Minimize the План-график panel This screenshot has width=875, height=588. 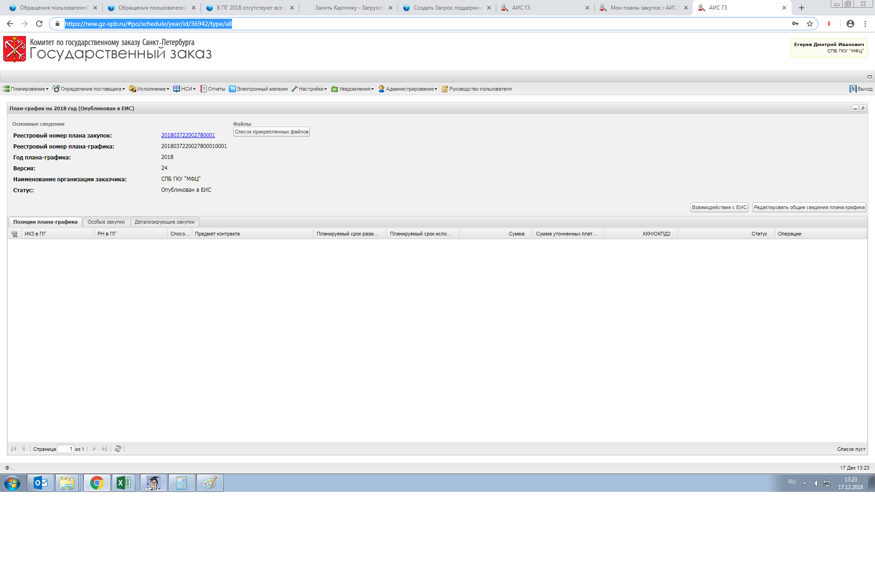click(x=855, y=108)
